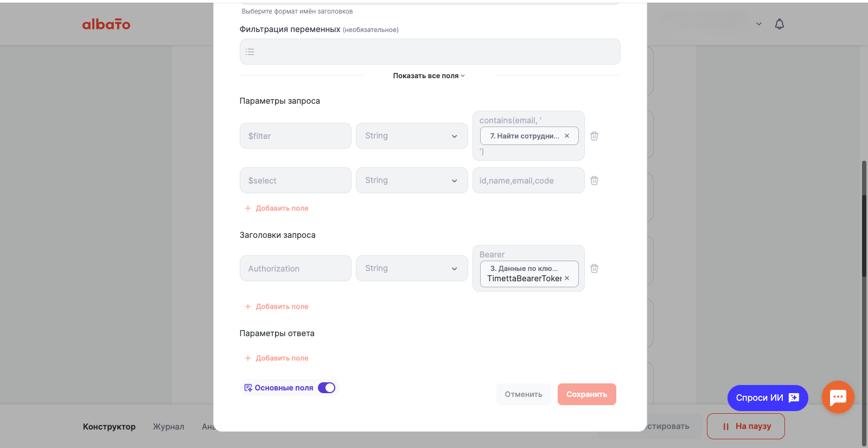
Task: Delete the $filter parameter using its trash icon
Action: click(594, 136)
